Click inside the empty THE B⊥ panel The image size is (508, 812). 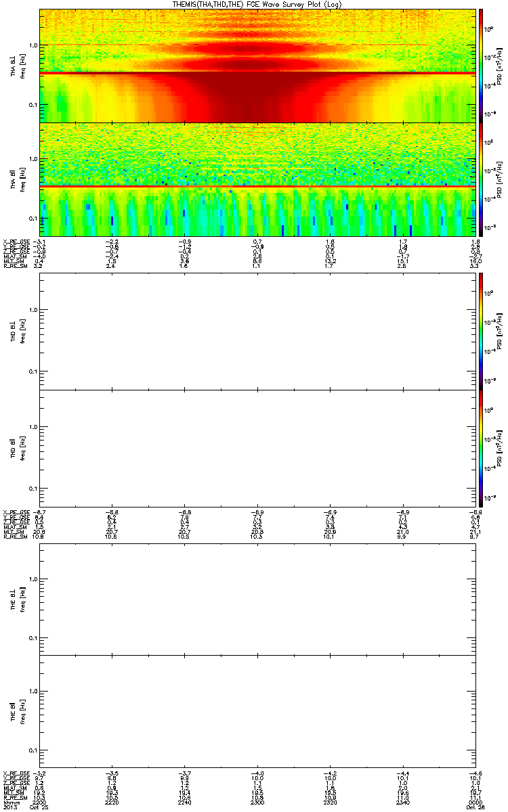click(x=256, y=599)
